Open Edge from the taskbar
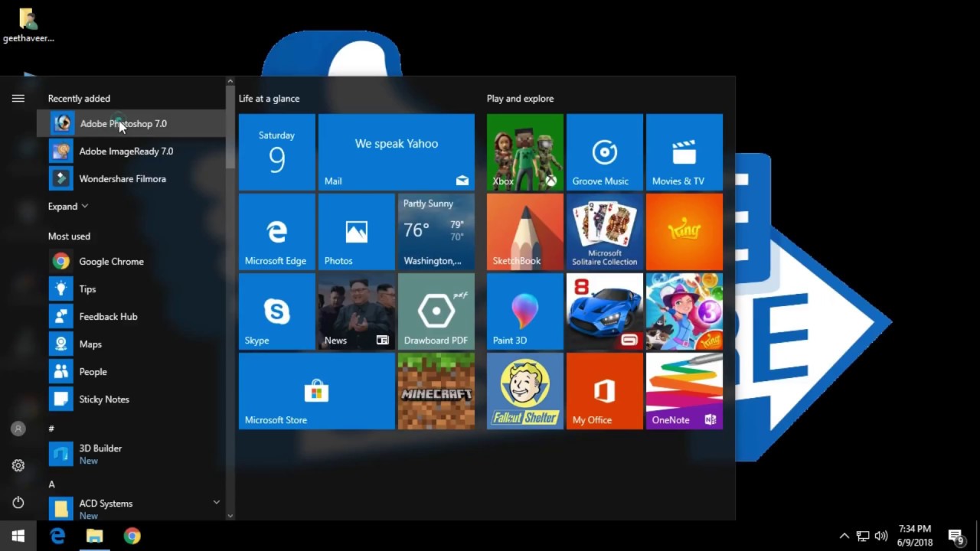The image size is (980, 551). point(57,536)
